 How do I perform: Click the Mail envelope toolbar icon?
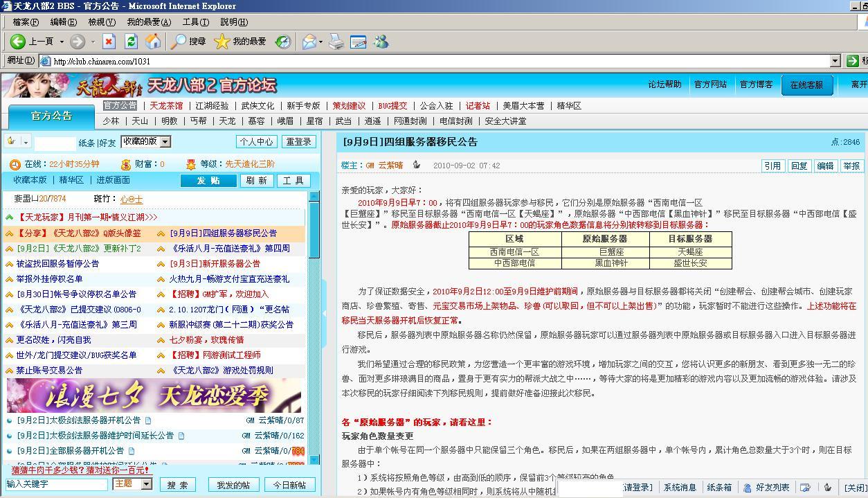[x=309, y=42]
